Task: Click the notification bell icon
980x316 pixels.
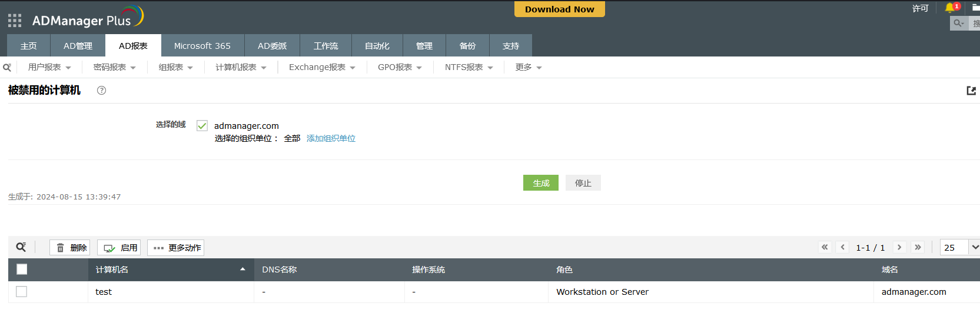Action: (950, 8)
